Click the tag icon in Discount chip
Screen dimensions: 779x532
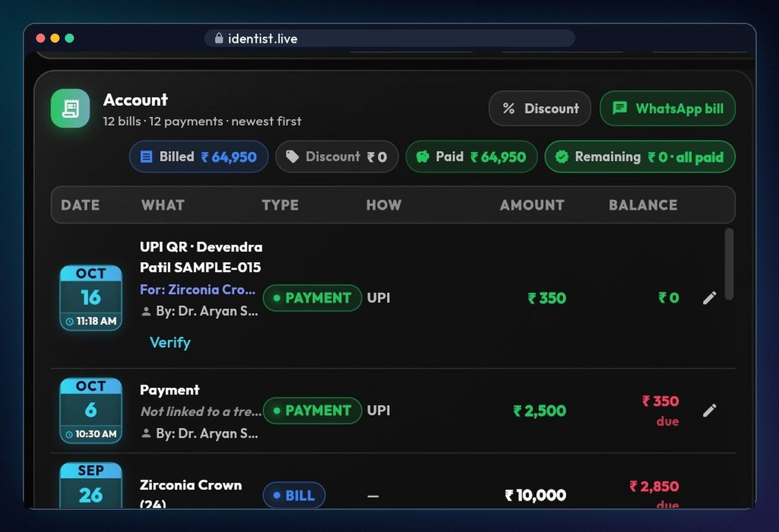(292, 157)
